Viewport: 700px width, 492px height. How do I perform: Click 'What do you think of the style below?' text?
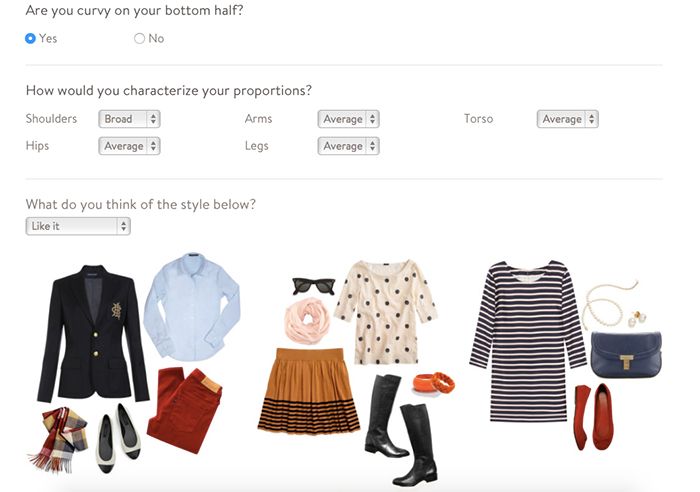click(x=141, y=204)
